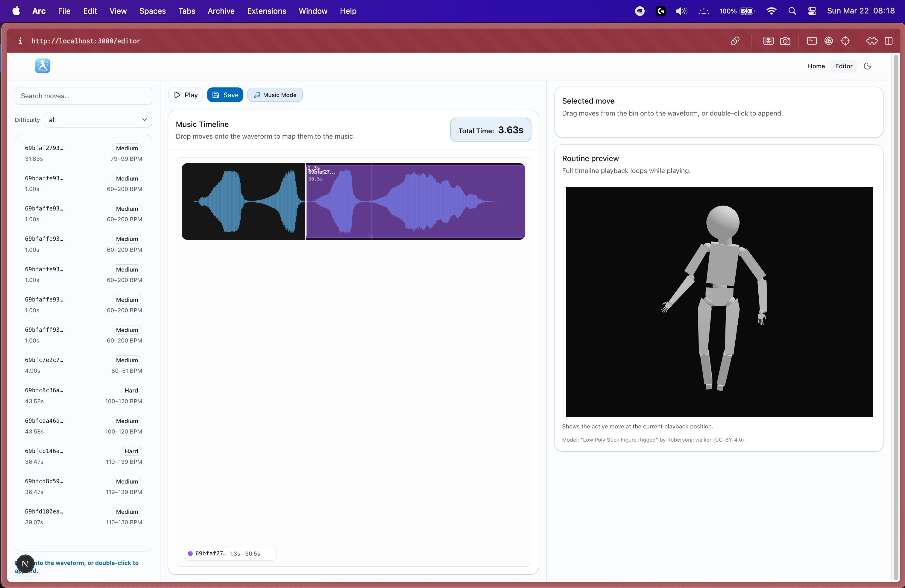
Task: Click the Search moves input field
Action: tap(83, 96)
